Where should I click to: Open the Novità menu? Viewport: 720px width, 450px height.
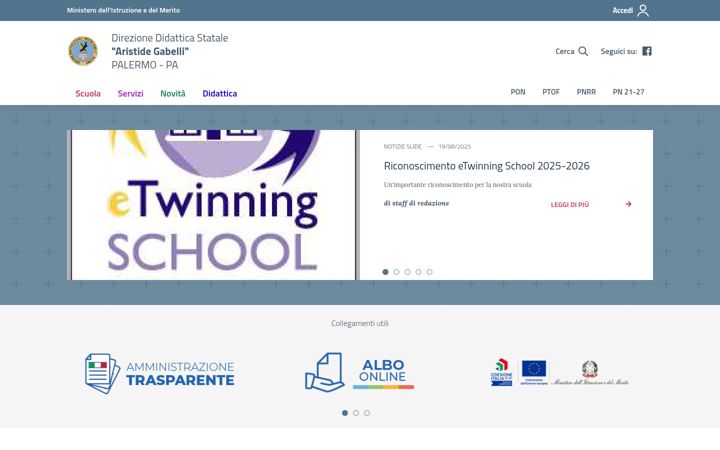(173, 93)
